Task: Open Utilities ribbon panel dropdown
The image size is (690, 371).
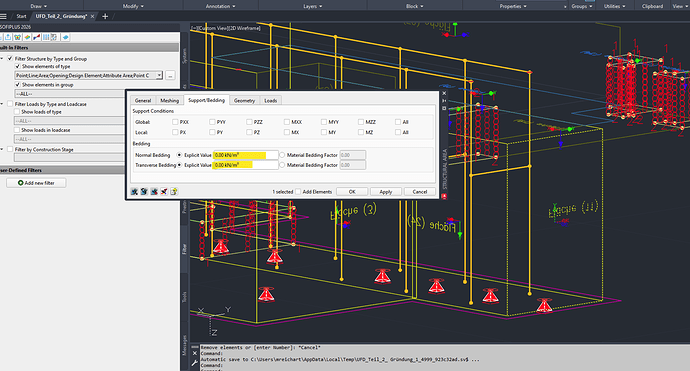Action: (614, 6)
